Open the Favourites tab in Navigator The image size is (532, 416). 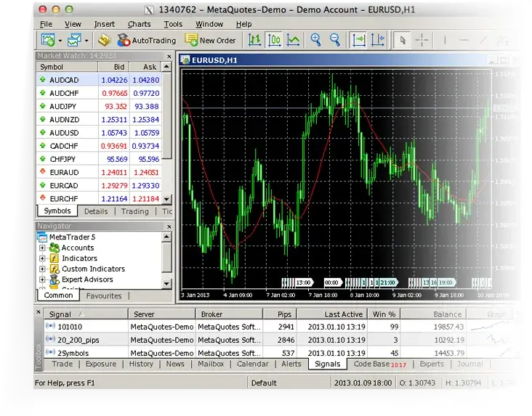[104, 296]
